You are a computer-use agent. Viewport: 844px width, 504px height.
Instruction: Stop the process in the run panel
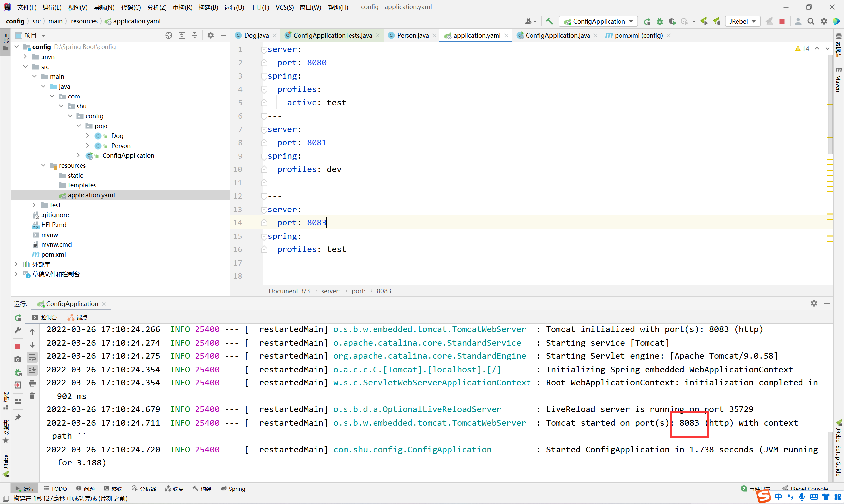coord(18,347)
